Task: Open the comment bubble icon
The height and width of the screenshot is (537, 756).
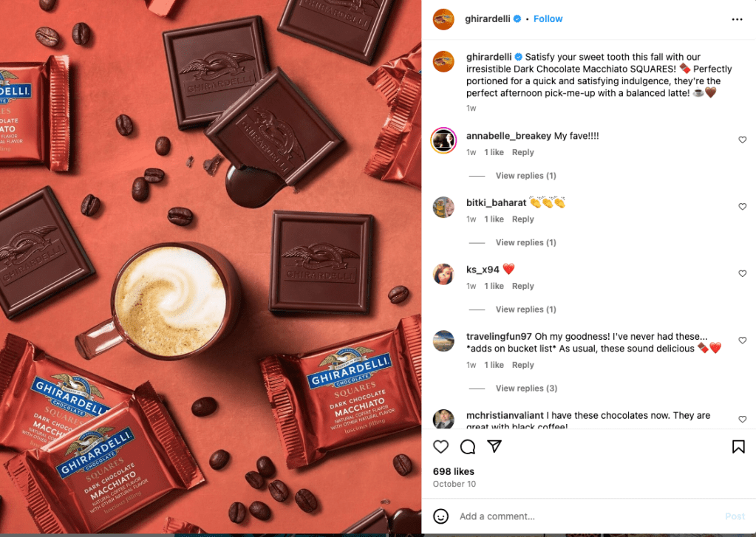Action: tap(467, 447)
